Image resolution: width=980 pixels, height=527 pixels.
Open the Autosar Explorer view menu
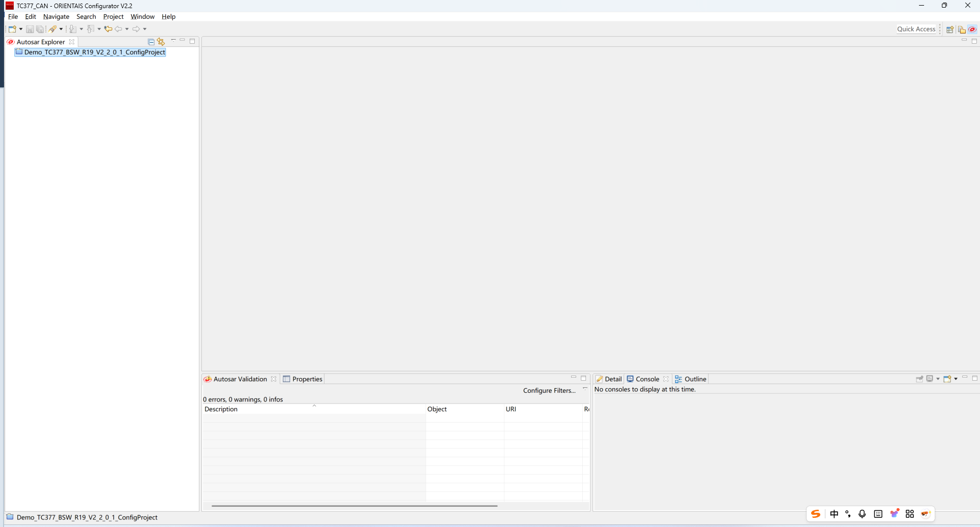click(173, 41)
